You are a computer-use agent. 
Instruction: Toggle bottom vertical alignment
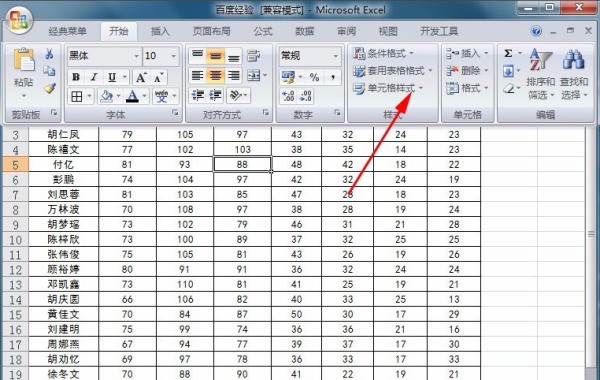click(233, 56)
